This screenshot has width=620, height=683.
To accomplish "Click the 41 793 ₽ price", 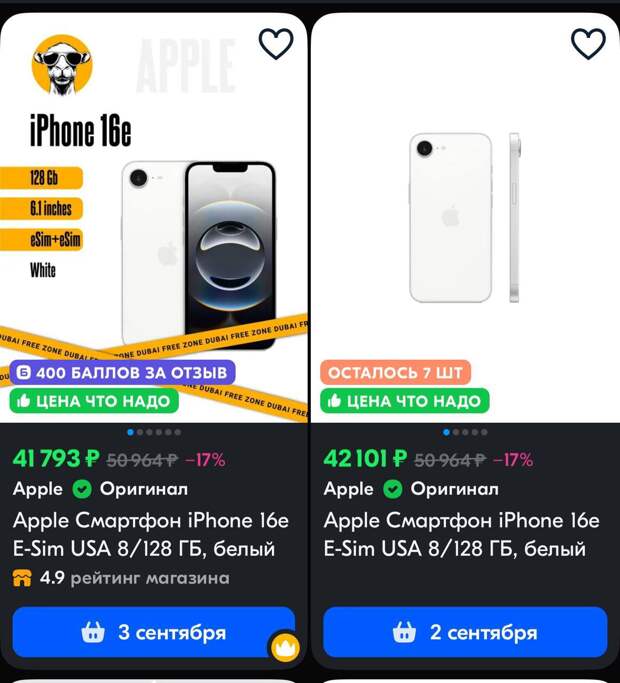I will click(x=56, y=459).
